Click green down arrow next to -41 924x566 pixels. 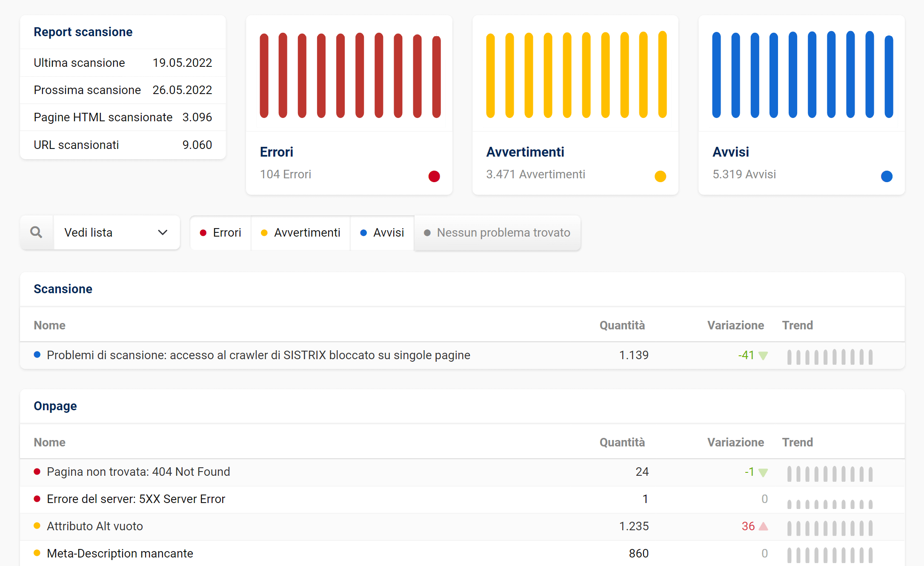tap(763, 356)
